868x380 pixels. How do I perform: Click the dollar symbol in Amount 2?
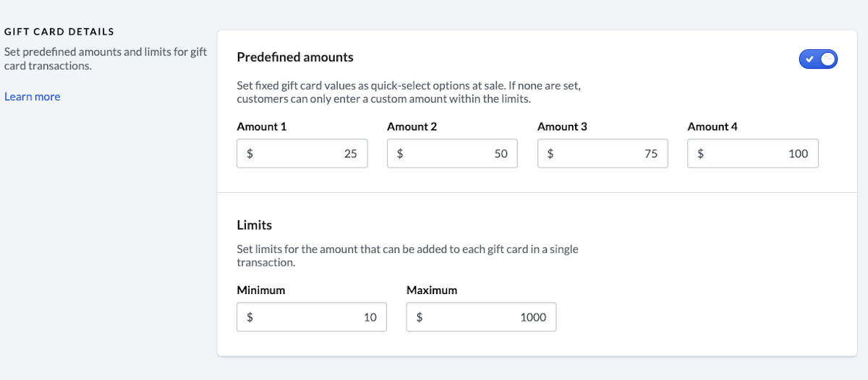point(400,153)
